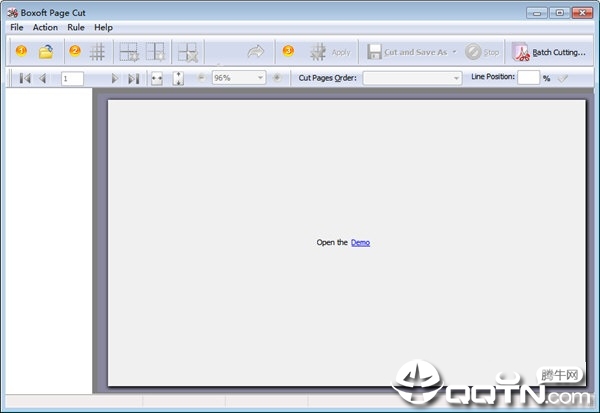
Task: Open a file with the folder icon
Action: pos(46,52)
